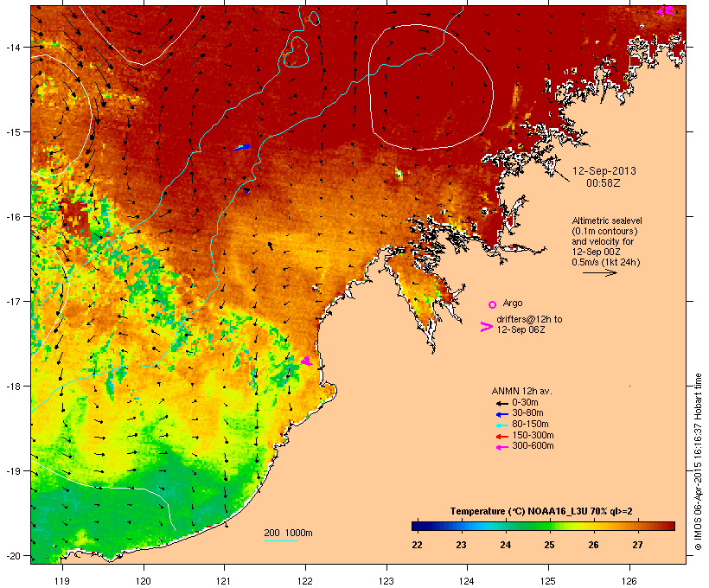The image size is (709, 588).
Task: Click the magenta drifter marker at top right corner
Action: (x=666, y=10)
